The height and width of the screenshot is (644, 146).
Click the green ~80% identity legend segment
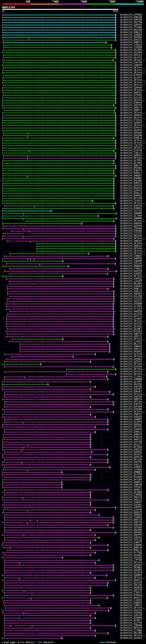point(101,4)
